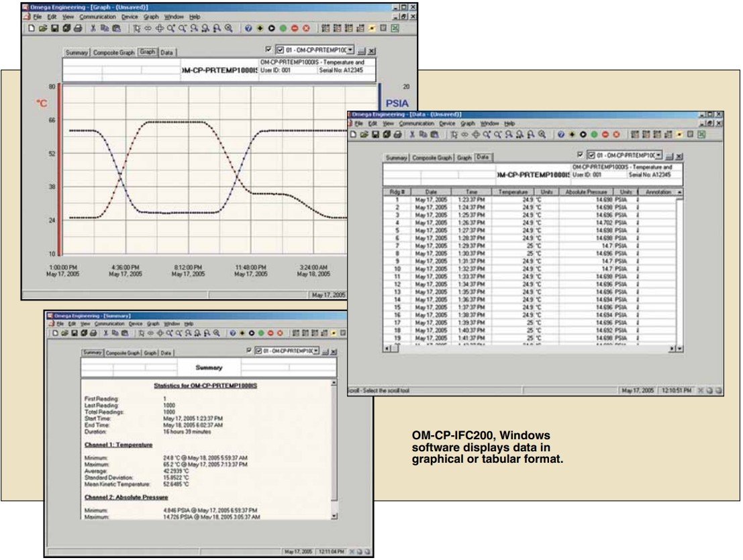Click red stop device icon in Graph window

(295, 28)
